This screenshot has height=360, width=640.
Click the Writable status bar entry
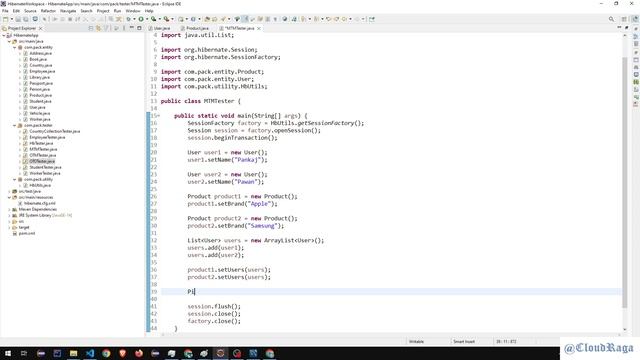tap(416, 341)
